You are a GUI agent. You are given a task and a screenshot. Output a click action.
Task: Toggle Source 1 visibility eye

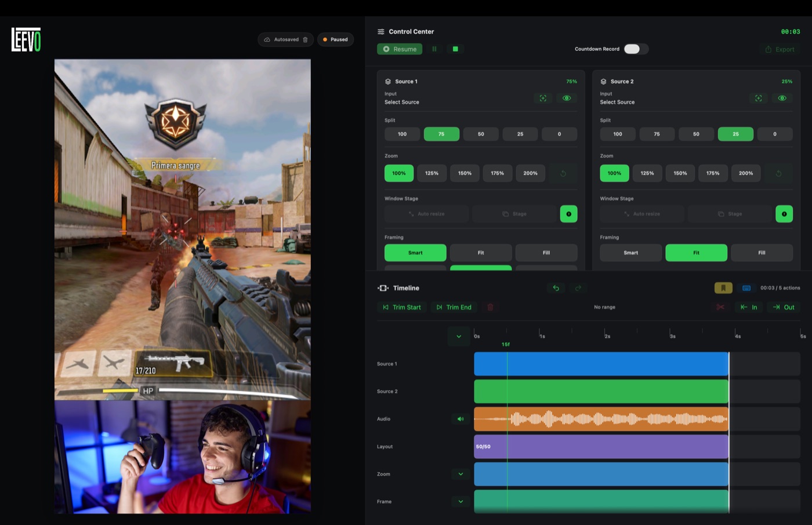(567, 99)
